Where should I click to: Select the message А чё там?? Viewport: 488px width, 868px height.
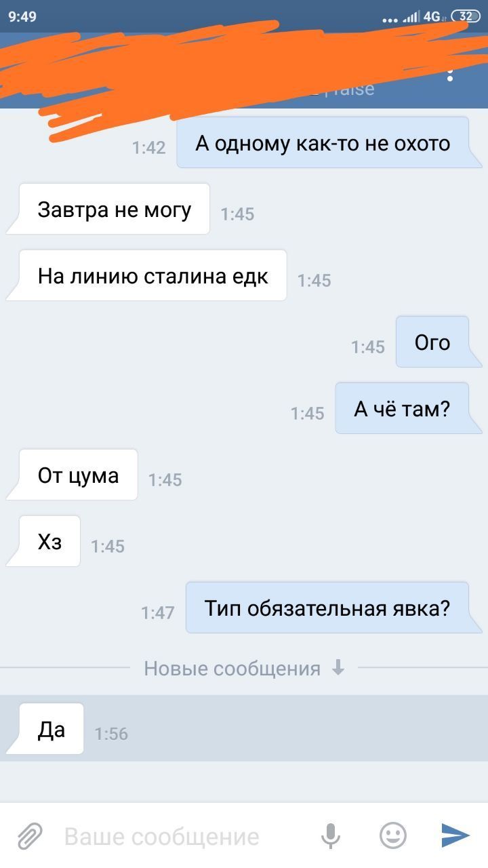point(402,409)
